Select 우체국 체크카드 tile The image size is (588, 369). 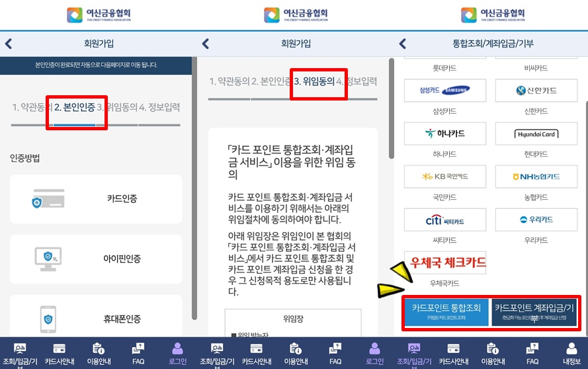pyautogui.click(x=444, y=263)
